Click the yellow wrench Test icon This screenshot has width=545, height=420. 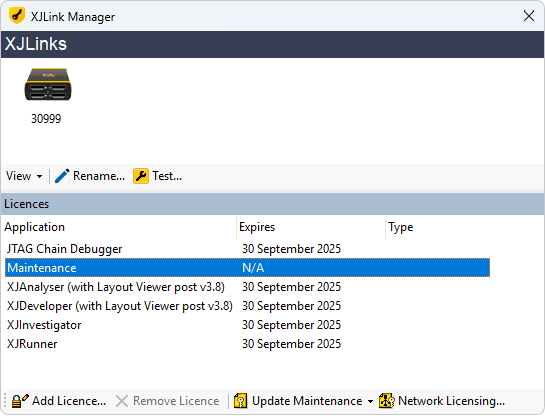tap(141, 176)
